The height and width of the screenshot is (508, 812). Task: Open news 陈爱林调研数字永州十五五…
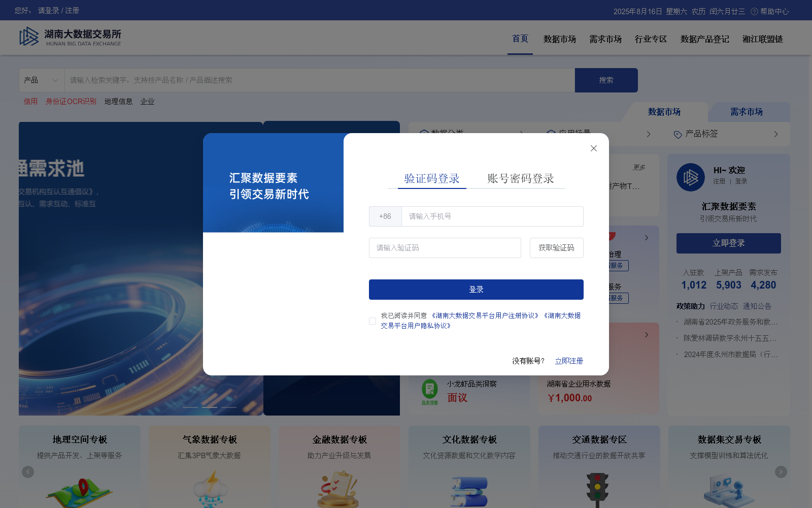730,338
